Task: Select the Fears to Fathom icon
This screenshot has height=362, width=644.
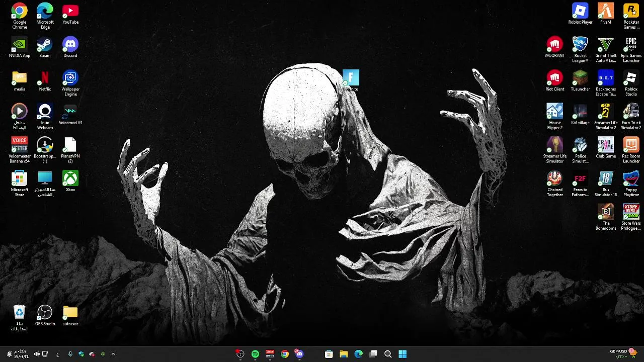Action: pyautogui.click(x=580, y=184)
